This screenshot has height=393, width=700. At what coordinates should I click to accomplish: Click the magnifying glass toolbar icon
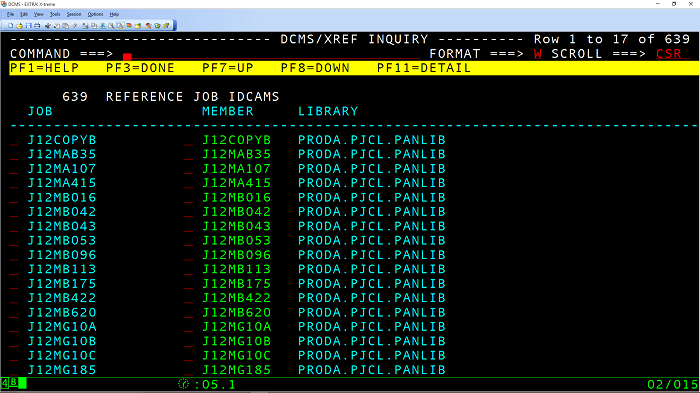click(x=111, y=25)
